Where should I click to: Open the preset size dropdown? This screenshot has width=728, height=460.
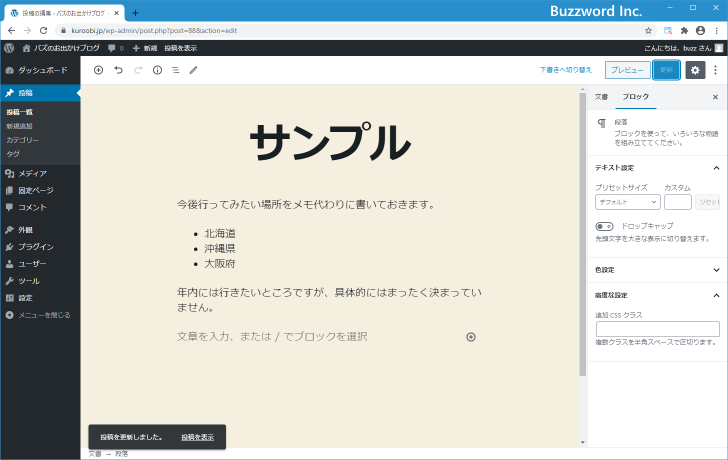coord(627,202)
